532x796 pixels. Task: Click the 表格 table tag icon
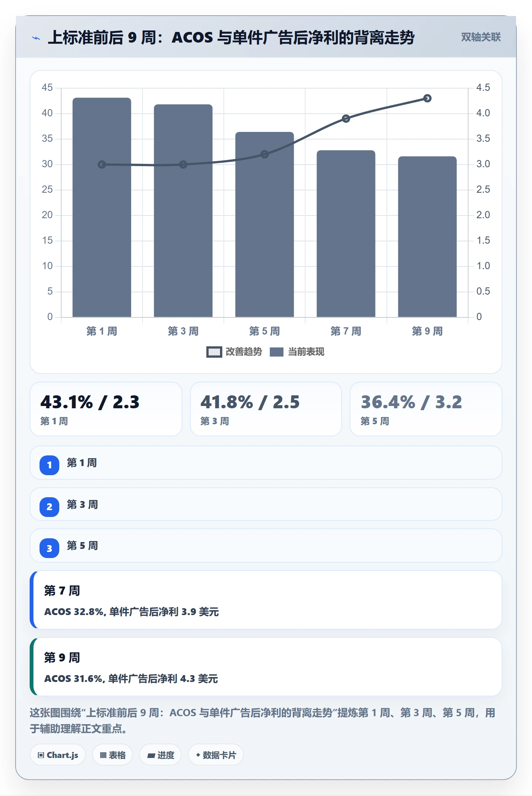[x=103, y=755]
